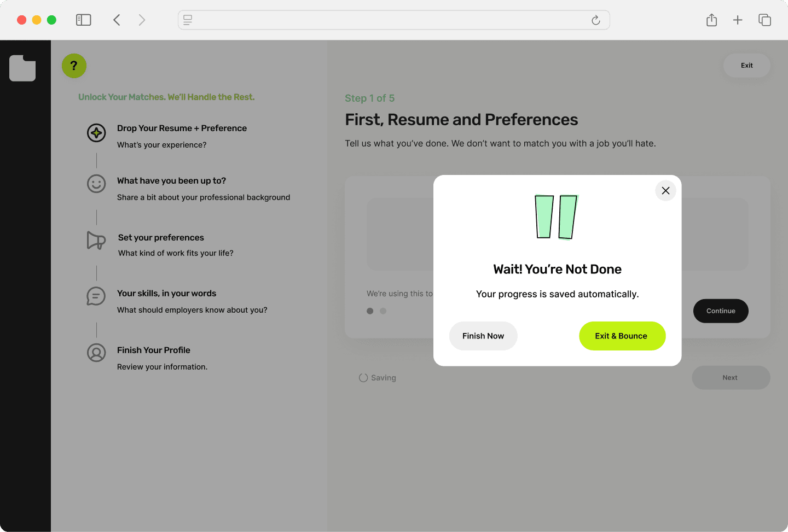This screenshot has height=532, width=788.
Task: Click the megaphone icon for preferences
Action: (96, 240)
